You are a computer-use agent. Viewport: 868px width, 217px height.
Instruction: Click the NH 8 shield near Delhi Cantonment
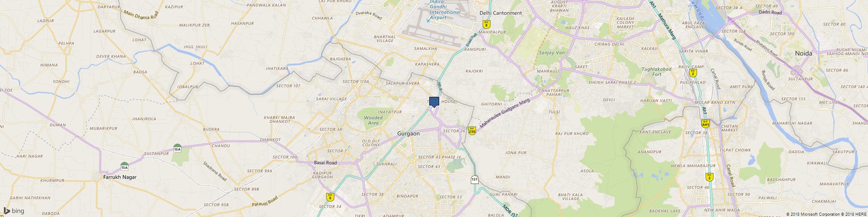click(x=487, y=24)
